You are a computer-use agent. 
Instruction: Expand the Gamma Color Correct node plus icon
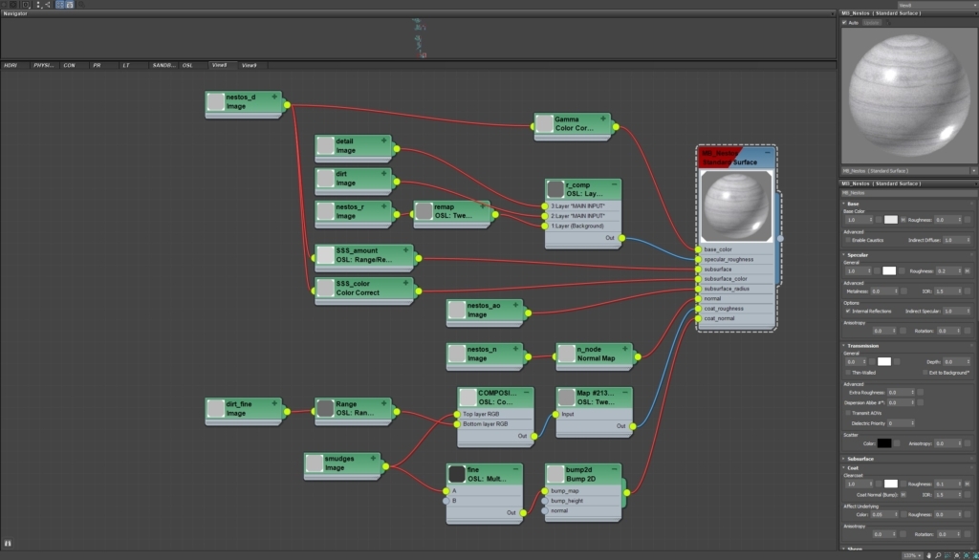tap(603, 118)
